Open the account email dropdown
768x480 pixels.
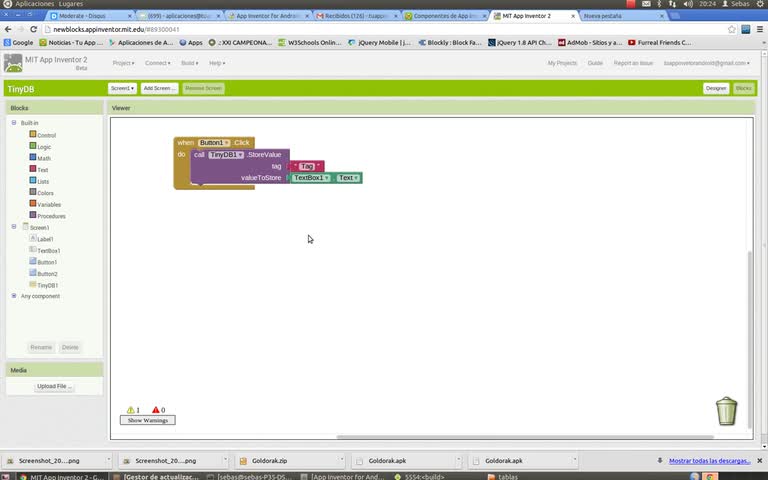click(706, 63)
